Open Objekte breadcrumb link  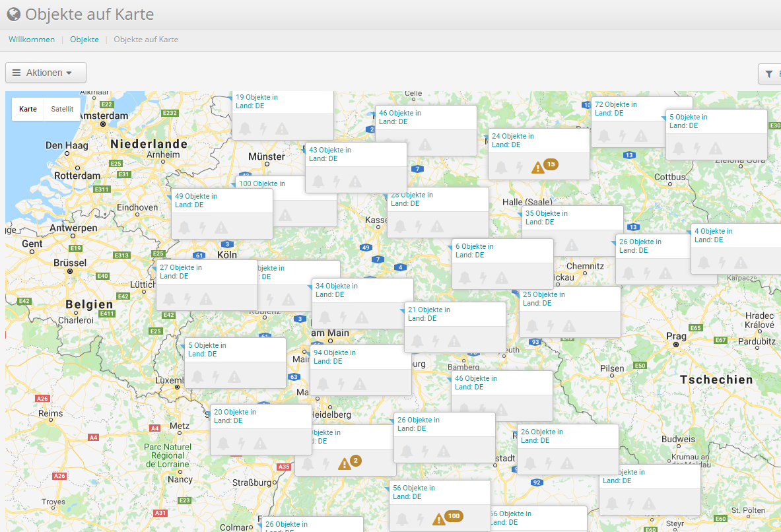click(x=85, y=40)
